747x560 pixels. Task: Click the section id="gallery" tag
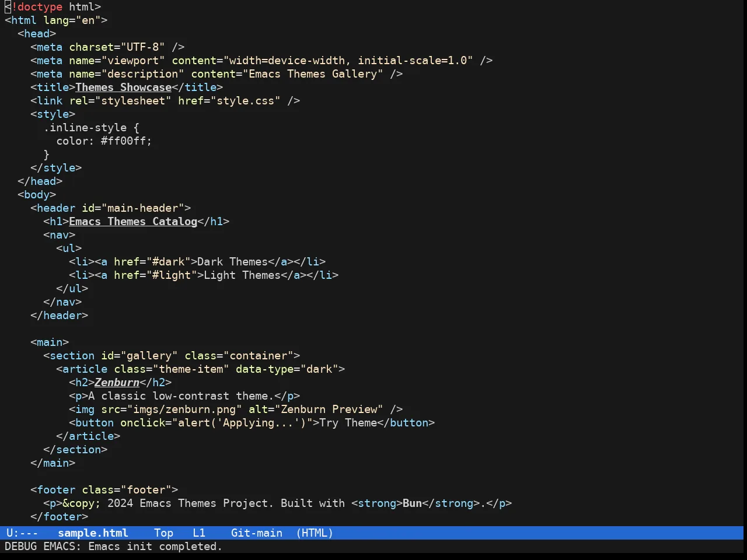point(172,355)
